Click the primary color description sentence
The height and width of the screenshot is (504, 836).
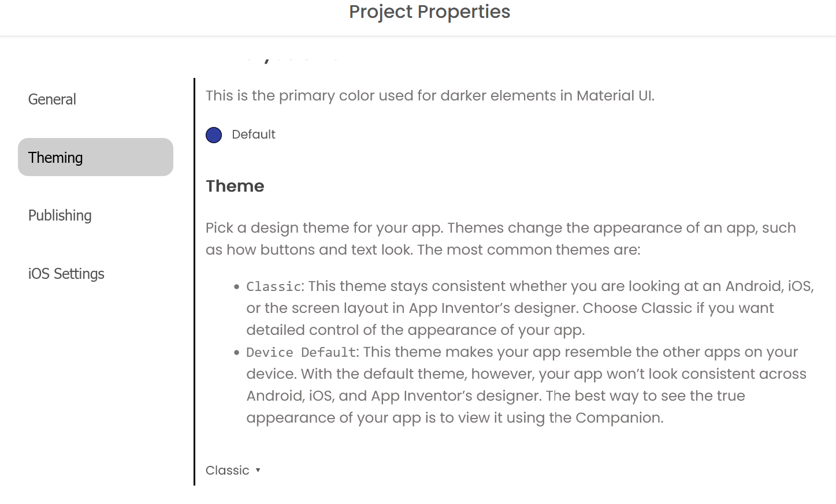pyautogui.click(x=430, y=96)
